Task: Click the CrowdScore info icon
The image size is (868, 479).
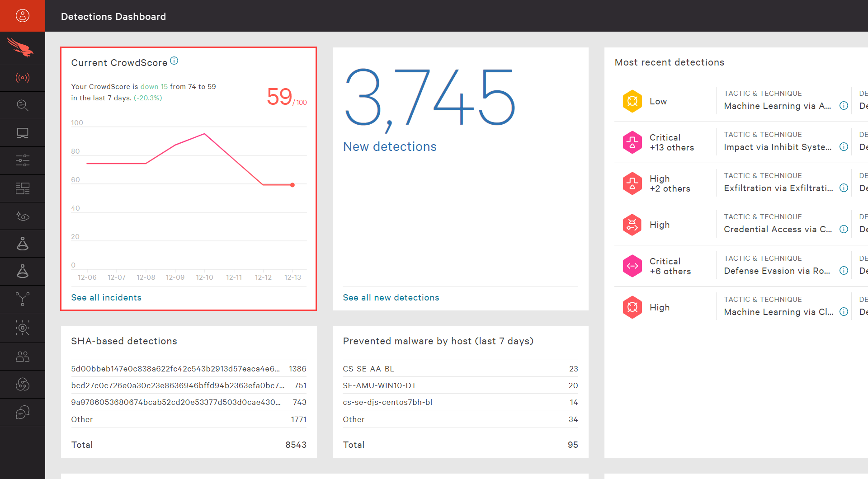Action: (x=174, y=61)
